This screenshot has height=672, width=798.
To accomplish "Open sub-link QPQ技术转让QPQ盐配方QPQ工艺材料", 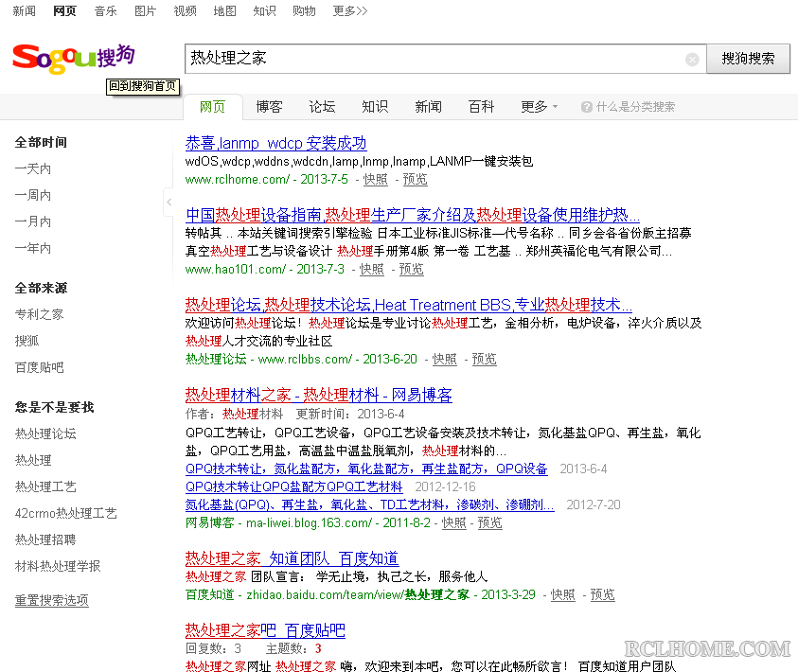I will 293,486.
